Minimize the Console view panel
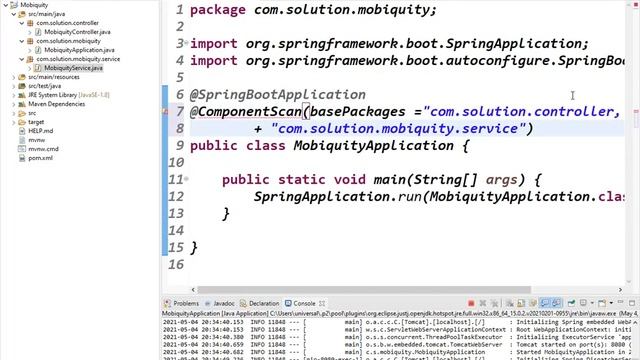The width and height of the screenshot is (640, 360). [x=620, y=302]
